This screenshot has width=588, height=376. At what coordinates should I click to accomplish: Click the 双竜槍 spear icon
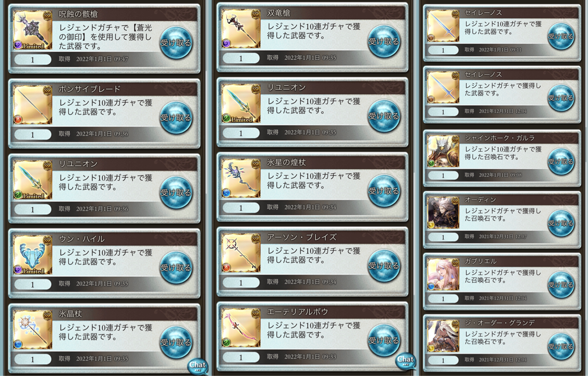(x=241, y=28)
